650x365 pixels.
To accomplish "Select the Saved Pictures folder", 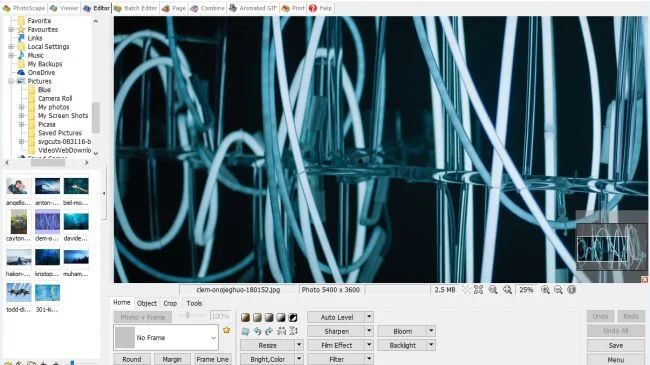I will click(x=60, y=133).
